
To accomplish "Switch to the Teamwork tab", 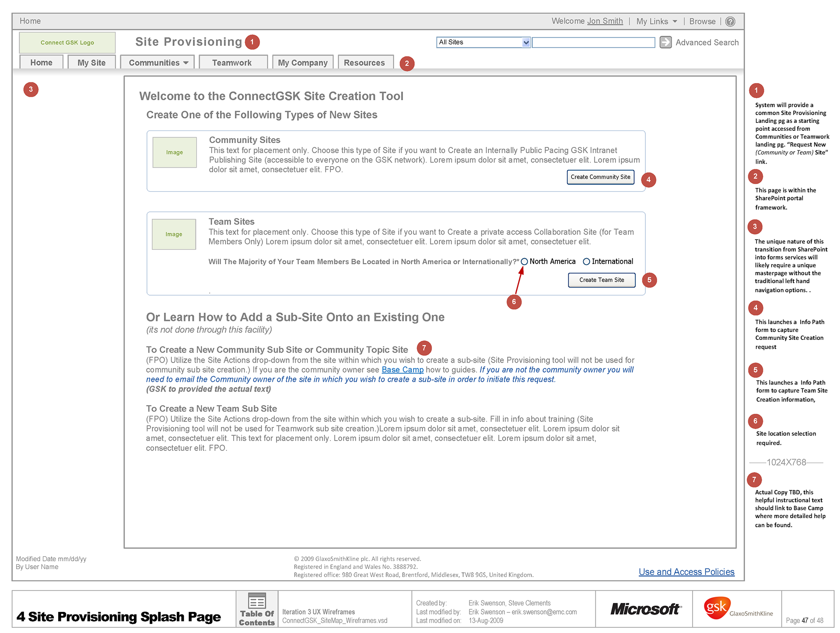I will tap(232, 63).
